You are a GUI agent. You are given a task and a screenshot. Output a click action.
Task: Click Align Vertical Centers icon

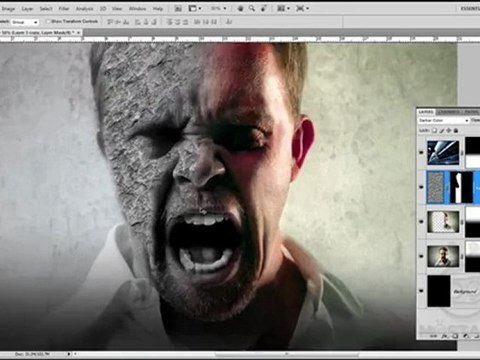(118, 22)
